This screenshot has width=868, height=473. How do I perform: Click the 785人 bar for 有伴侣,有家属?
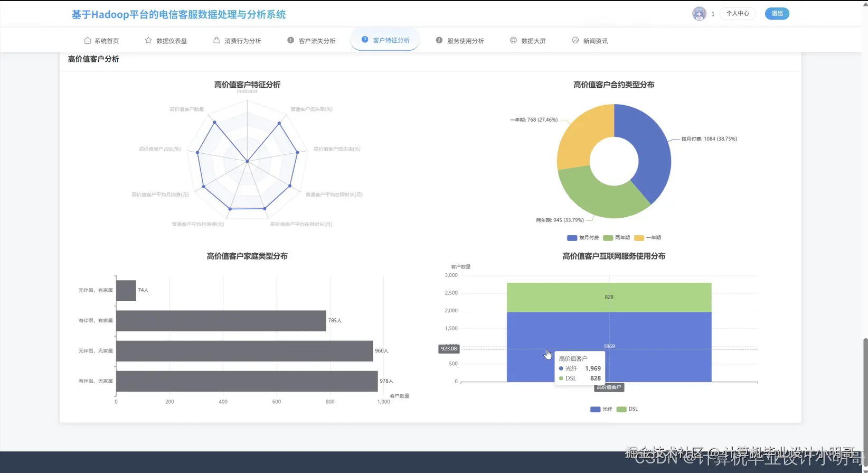(221, 321)
